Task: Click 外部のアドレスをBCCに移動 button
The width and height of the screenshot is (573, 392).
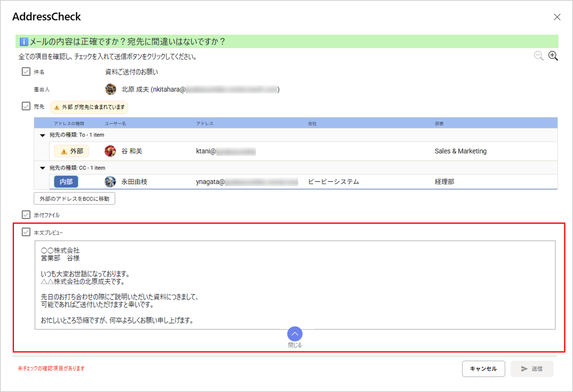Action: (75, 199)
